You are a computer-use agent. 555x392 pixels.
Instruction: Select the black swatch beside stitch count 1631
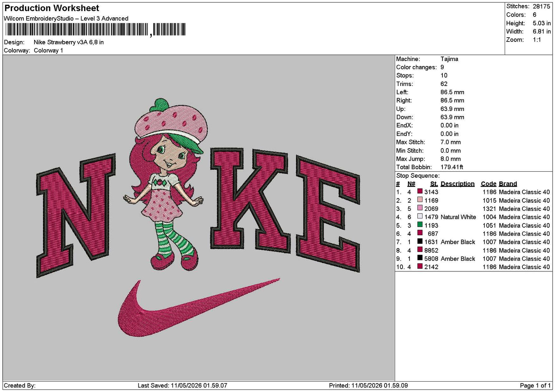[420, 242]
